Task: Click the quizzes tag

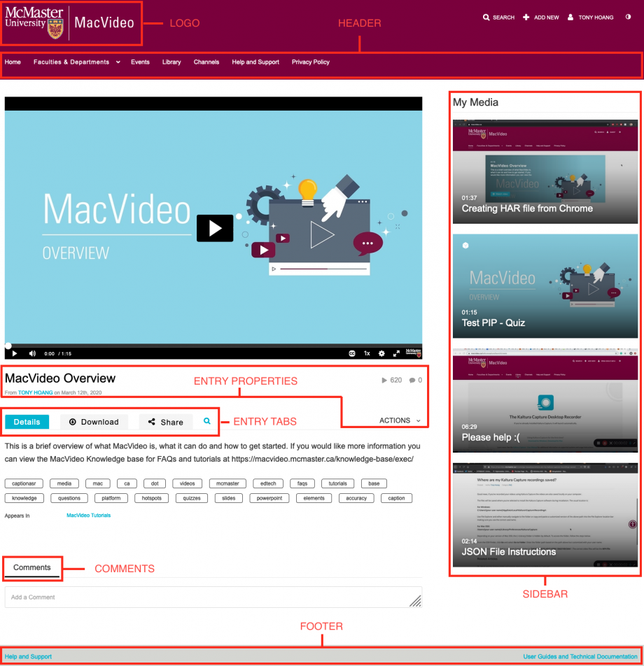Action: tap(192, 498)
